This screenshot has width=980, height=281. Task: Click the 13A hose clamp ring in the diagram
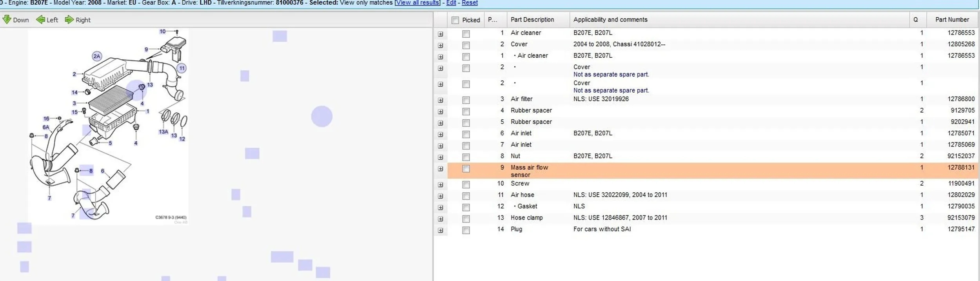tap(166, 116)
